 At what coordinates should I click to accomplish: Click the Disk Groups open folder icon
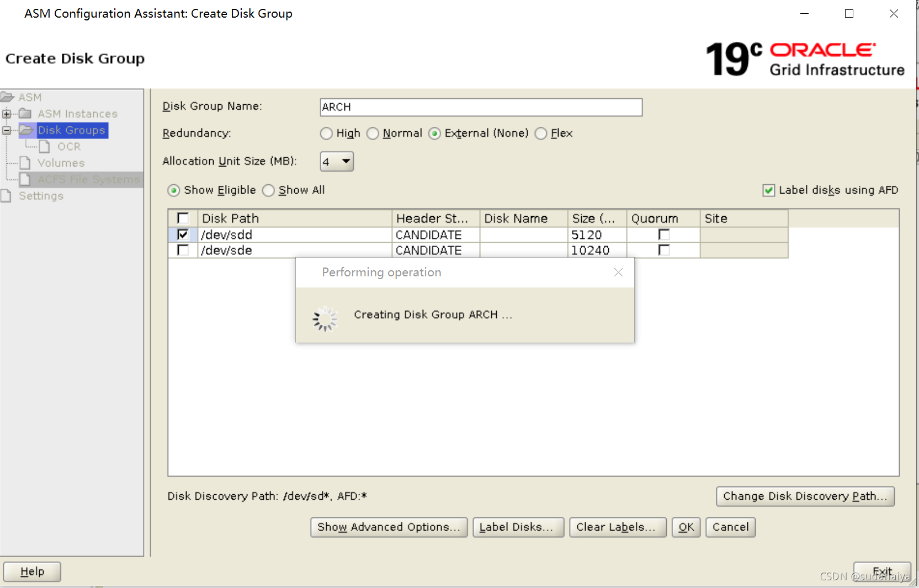coord(26,130)
